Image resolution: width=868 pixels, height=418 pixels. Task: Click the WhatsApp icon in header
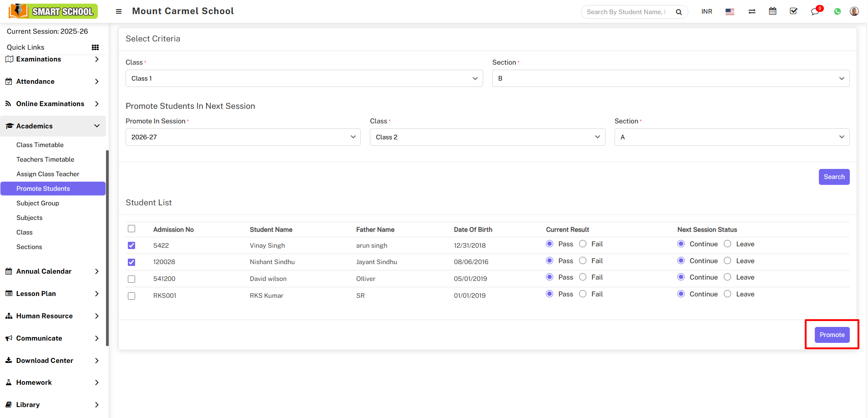coord(837,12)
